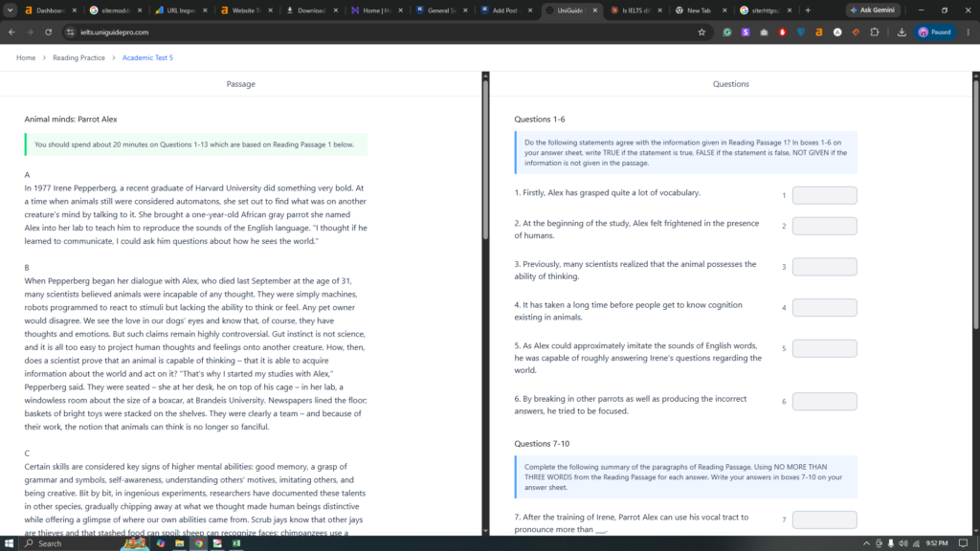The height and width of the screenshot is (551, 980).
Task: Click the answer box for question 6
Action: point(824,401)
